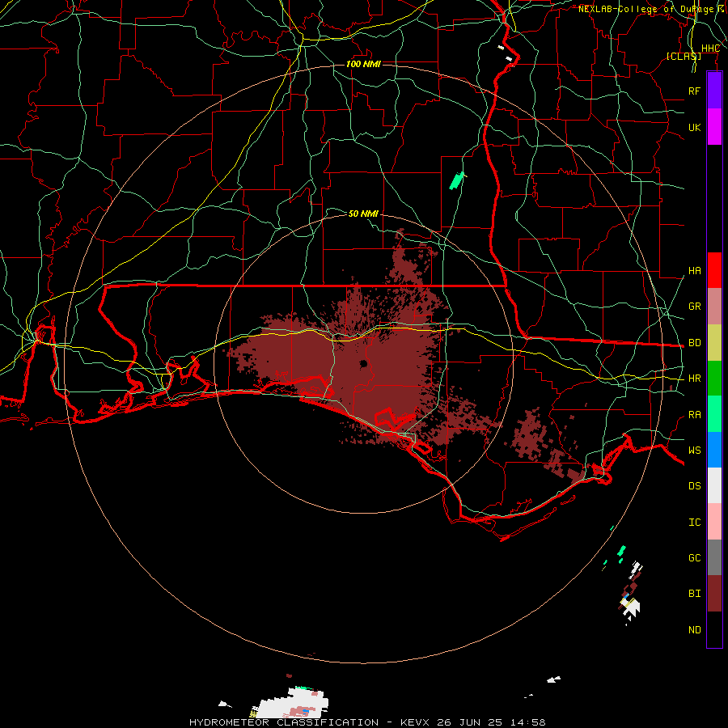Click the GC legend label
Image resolution: width=728 pixels, height=728 pixels.
[x=695, y=558]
